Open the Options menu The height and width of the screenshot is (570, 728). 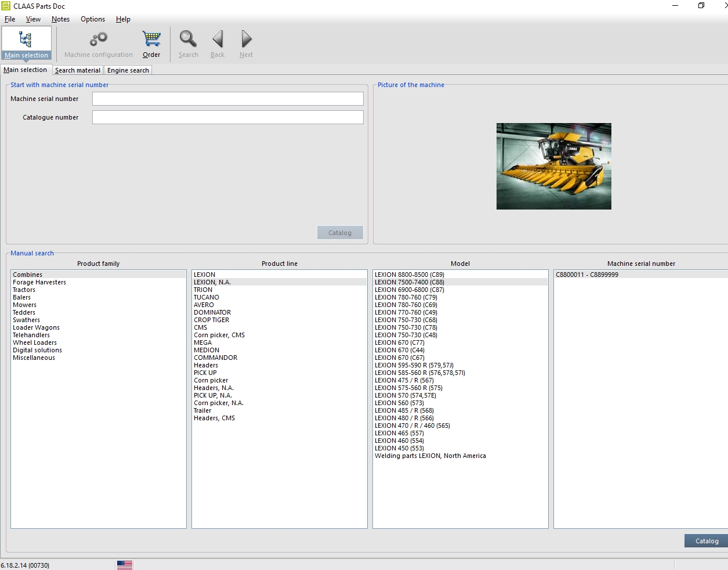click(x=92, y=19)
